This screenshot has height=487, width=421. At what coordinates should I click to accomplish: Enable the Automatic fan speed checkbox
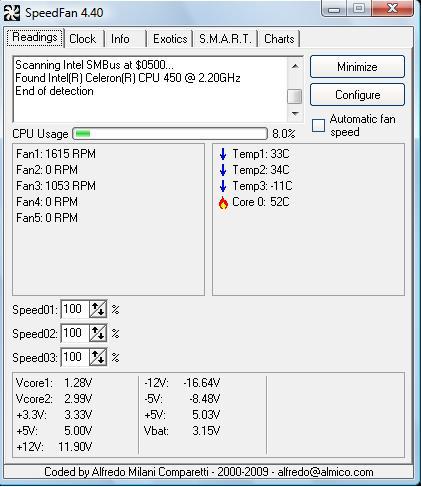[318, 126]
